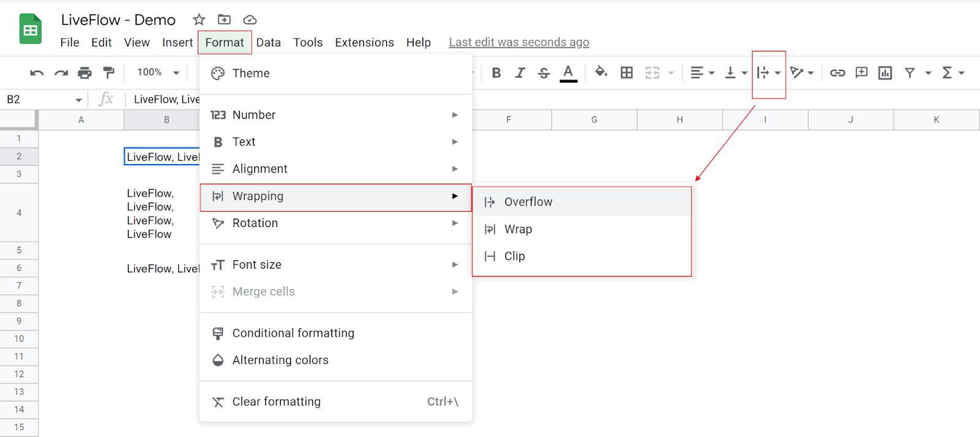Open the Functions sigma dropdown
The image size is (980, 437).
pyautogui.click(x=953, y=73)
